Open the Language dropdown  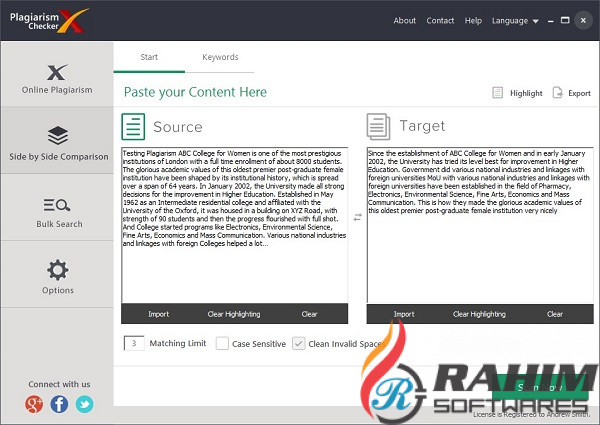pyautogui.click(x=515, y=21)
